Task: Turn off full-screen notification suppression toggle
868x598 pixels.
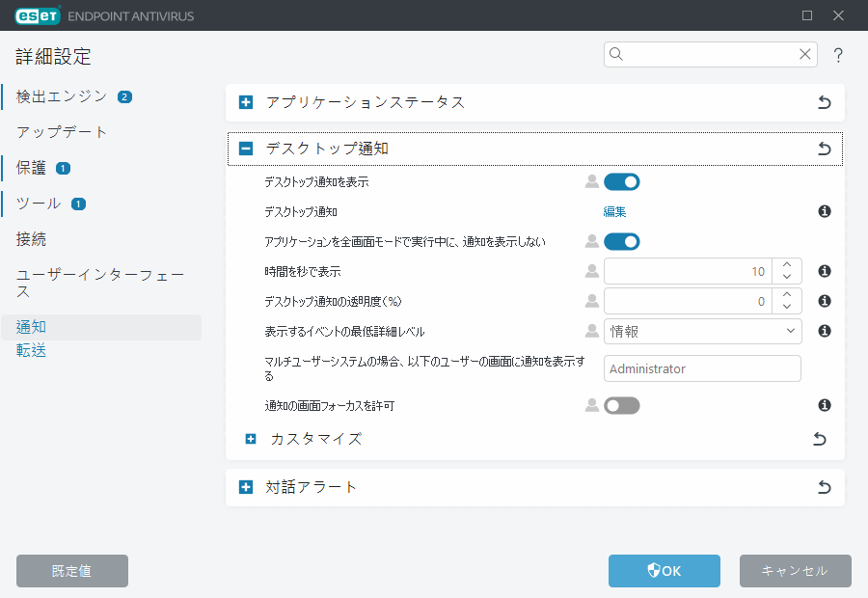Action: (622, 241)
